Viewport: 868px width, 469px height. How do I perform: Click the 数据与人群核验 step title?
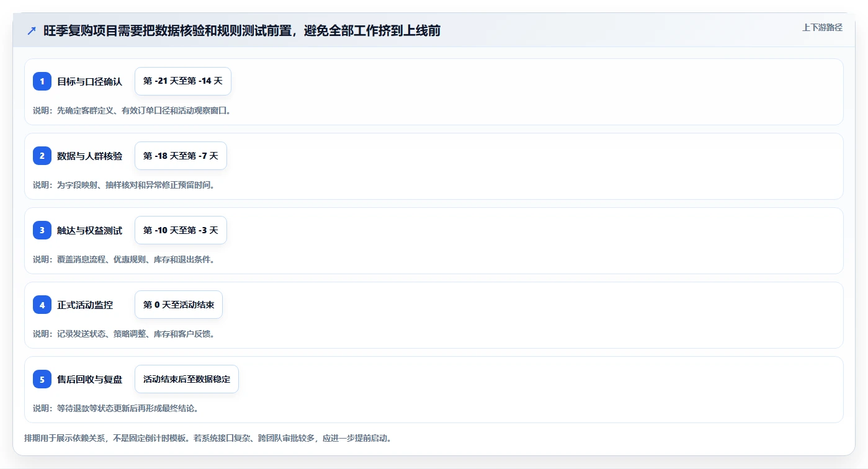90,156
